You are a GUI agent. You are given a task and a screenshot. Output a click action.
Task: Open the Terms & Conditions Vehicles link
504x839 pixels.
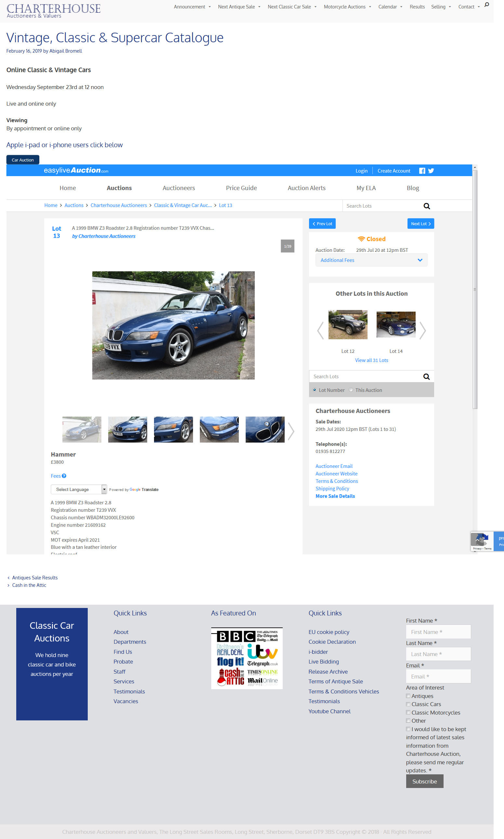(344, 692)
